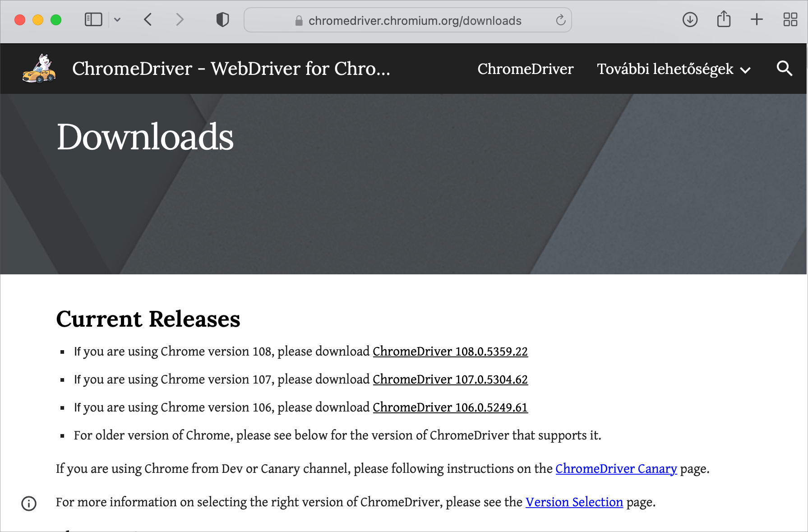
Task: Click the lock icon in the address bar
Action: (299, 21)
